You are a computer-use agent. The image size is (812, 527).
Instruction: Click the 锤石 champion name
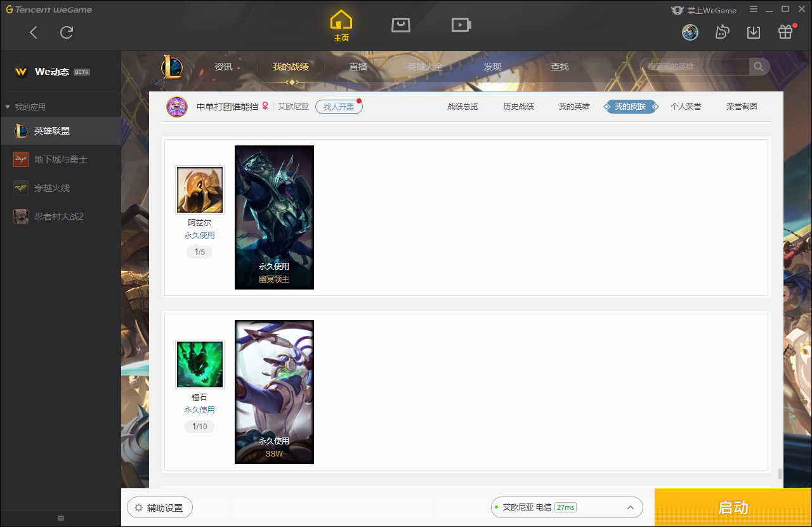(x=200, y=397)
